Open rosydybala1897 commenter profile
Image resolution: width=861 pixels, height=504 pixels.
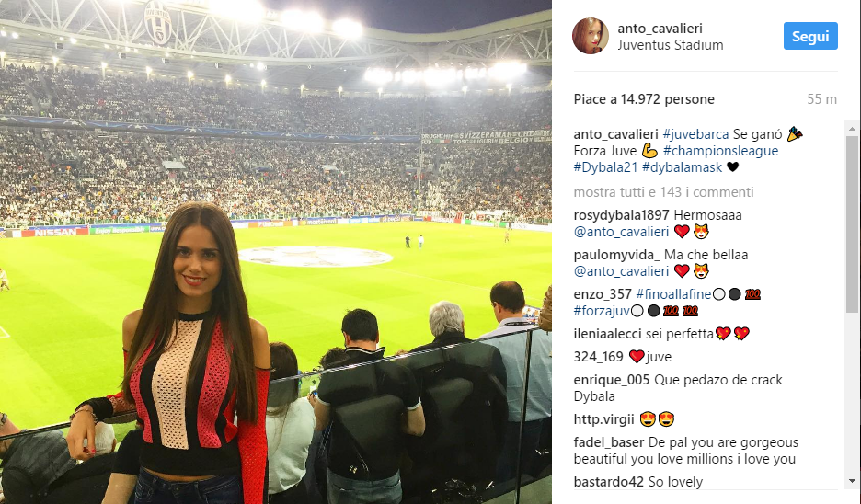(x=621, y=215)
